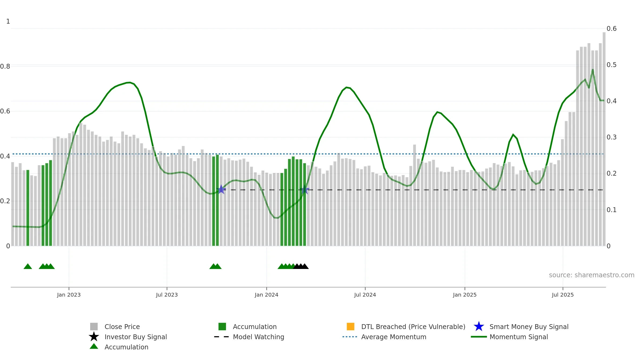Click the orange DTL Breached legend swatch
The height and width of the screenshot is (362, 644).
(350, 327)
